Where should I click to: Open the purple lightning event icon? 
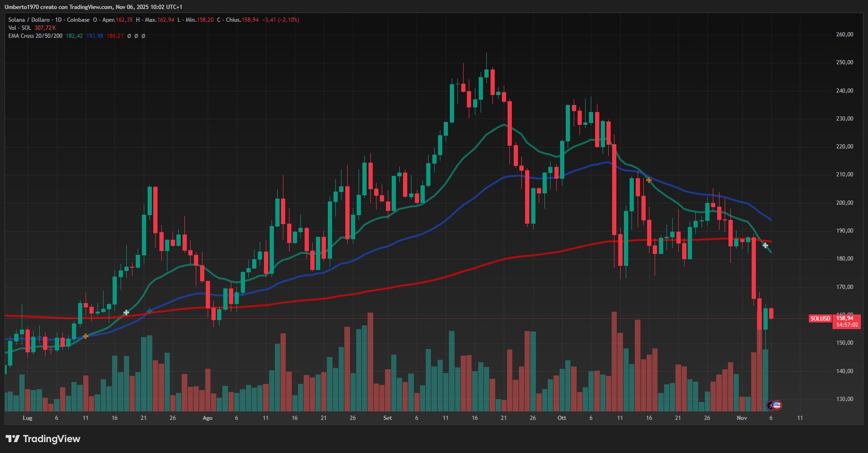coord(771,405)
